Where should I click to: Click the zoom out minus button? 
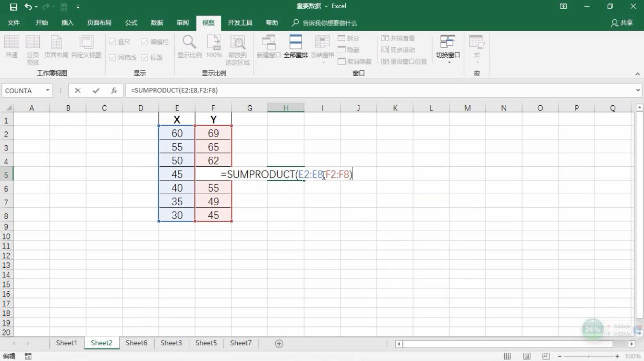[559, 356]
